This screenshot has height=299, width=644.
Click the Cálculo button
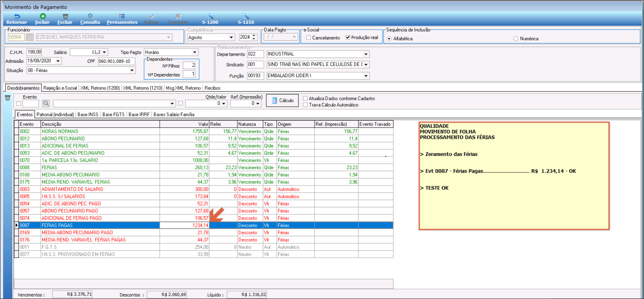pyautogui.click(x=283, y=101)
